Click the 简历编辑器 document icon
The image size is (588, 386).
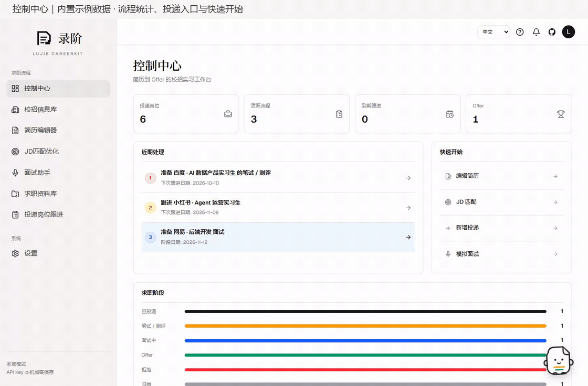pyautogui.click(x=15, y=131)
